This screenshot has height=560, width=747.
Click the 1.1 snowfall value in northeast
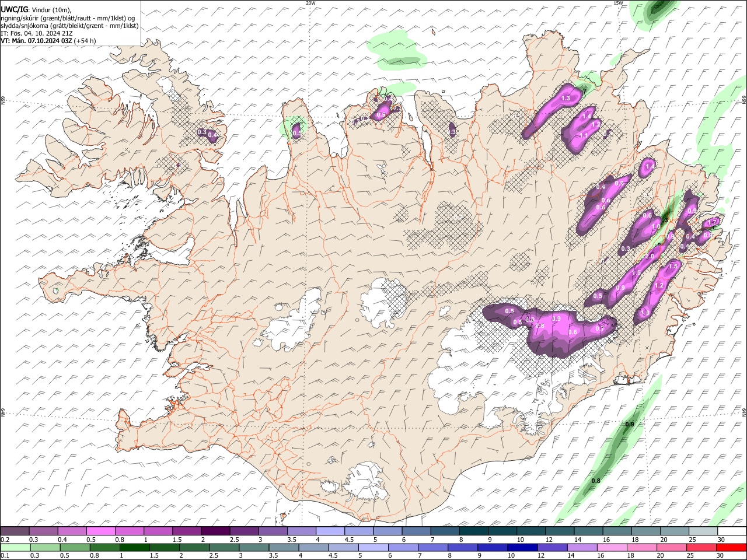584,135
